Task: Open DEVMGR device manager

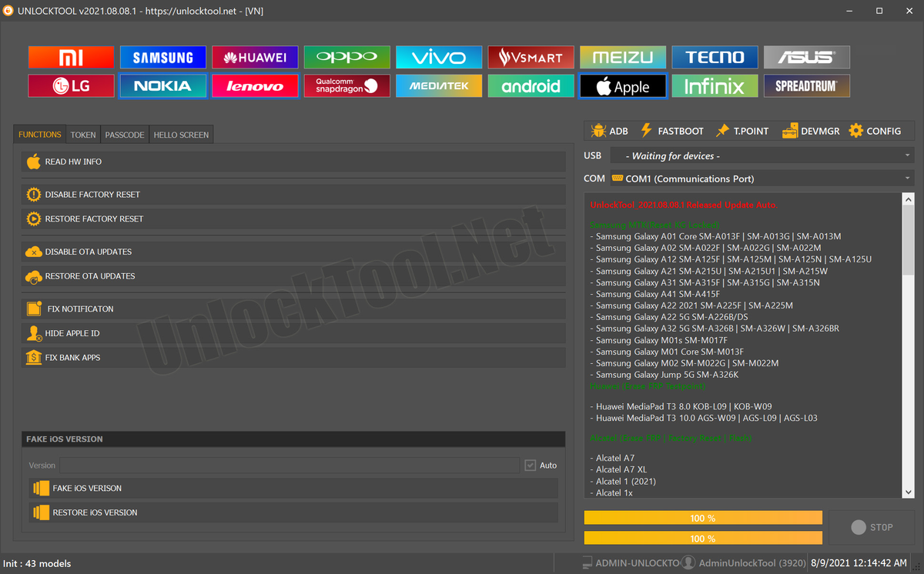Action: coord(811,131)
